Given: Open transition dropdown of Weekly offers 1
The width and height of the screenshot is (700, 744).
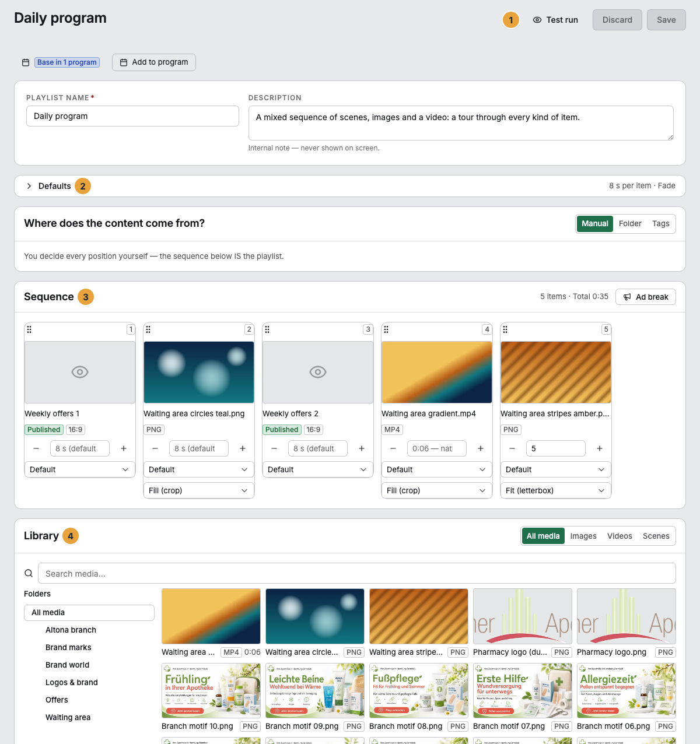Looking at the screenshot, I should click(x=80, y=469).
